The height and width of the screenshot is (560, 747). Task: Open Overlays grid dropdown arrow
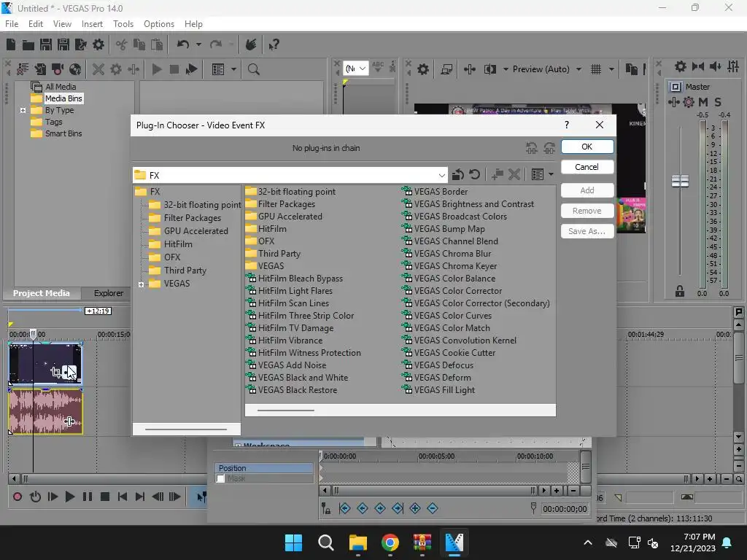(611, 69)
